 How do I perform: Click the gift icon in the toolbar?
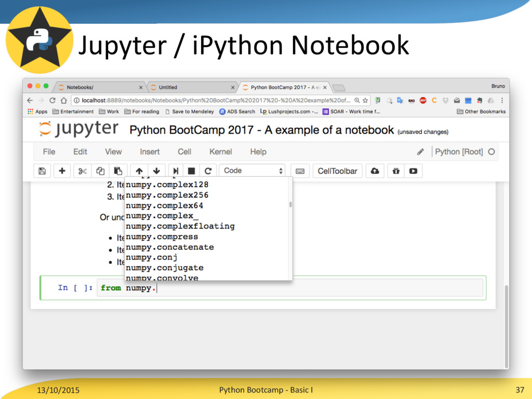click(396, 171)
